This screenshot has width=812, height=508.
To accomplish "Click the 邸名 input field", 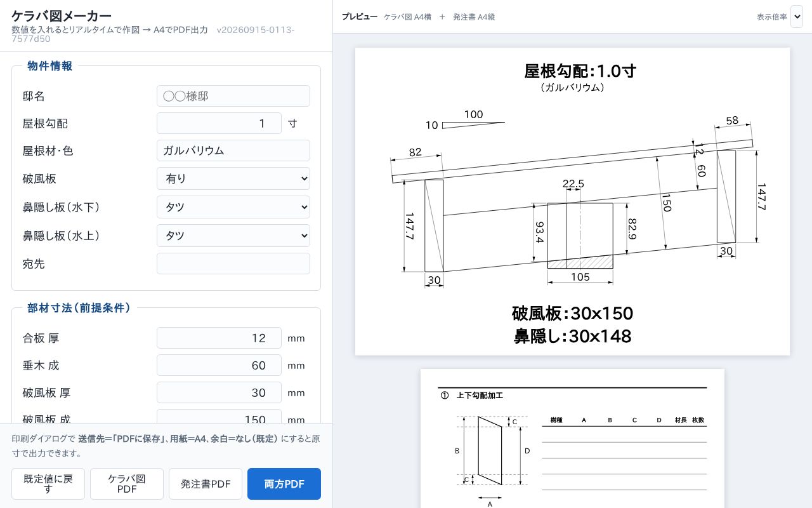I will pos(233,96).
